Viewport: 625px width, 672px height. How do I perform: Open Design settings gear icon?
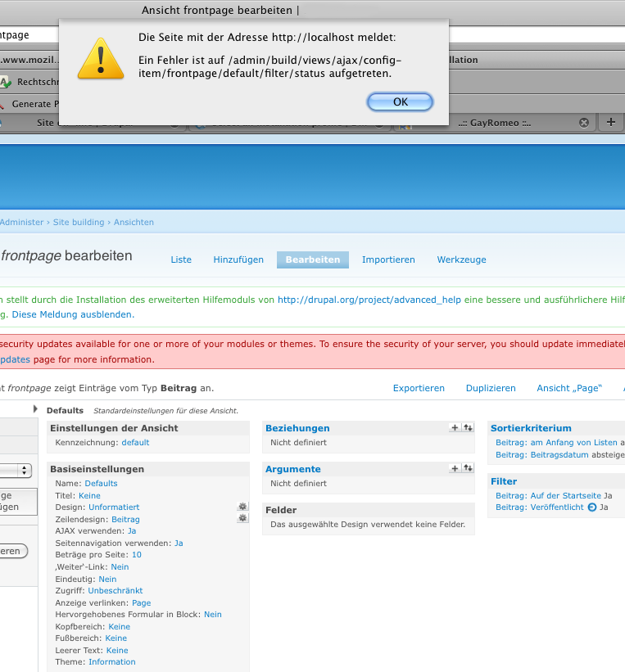[242, 507]
